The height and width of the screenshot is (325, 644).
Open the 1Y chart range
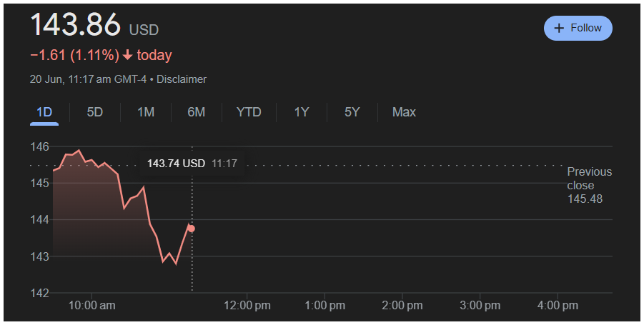[x=302, y=112]
